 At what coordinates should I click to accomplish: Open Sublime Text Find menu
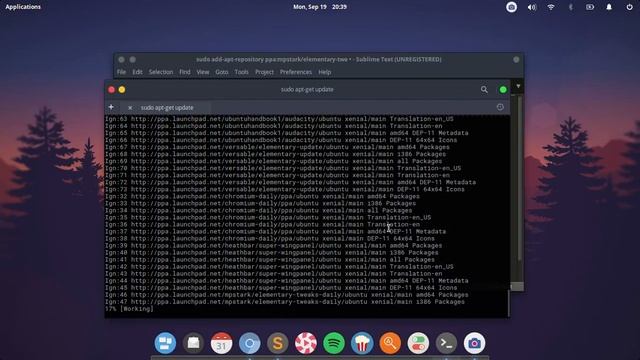(x=184, y=72)
